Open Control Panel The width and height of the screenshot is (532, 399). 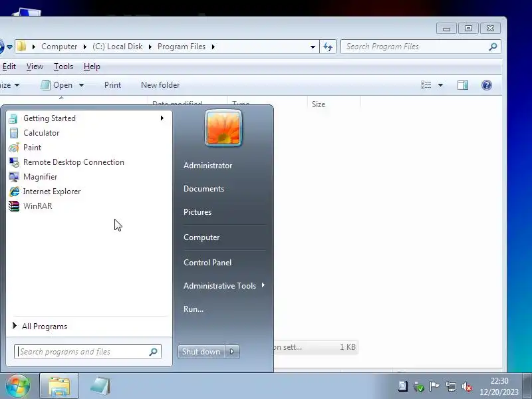coord(207,262)
